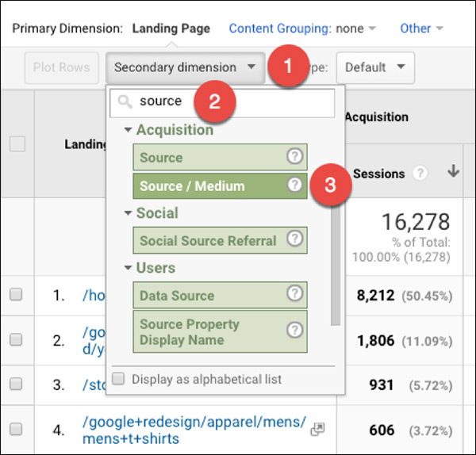Select Source / Medium dimension
This screenshot has height=455, width=476.
[220, 186]
